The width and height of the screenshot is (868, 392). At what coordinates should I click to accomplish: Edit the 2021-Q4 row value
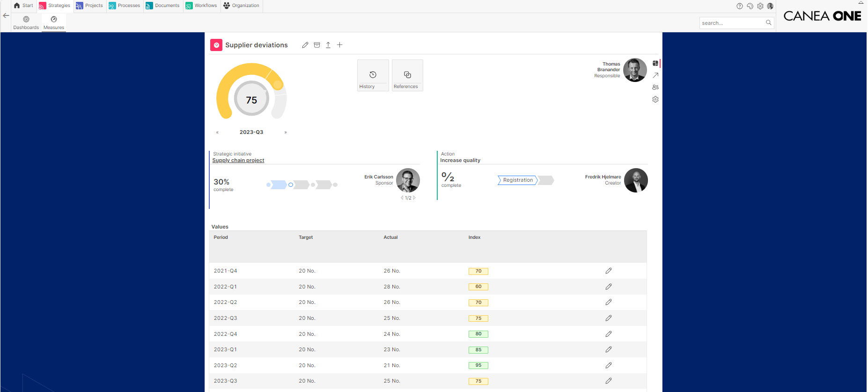pyautogui.click(x=609, y=271)
